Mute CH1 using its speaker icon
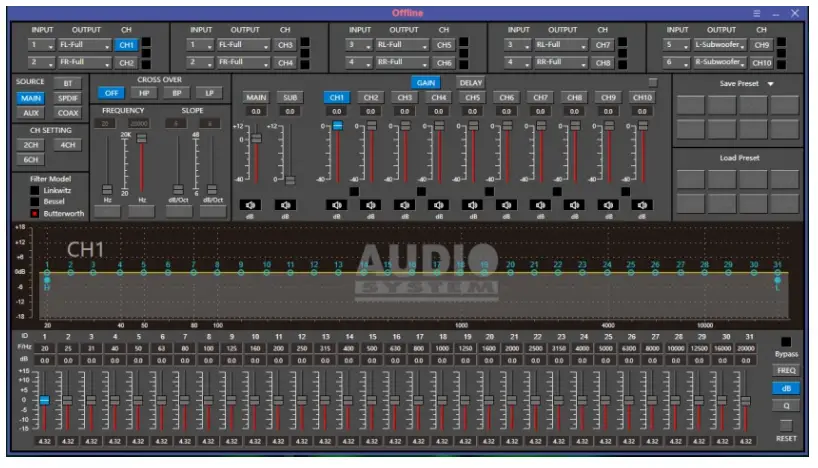Image resolution: width=818 pixels, height=468 pixels. (336, 205)
